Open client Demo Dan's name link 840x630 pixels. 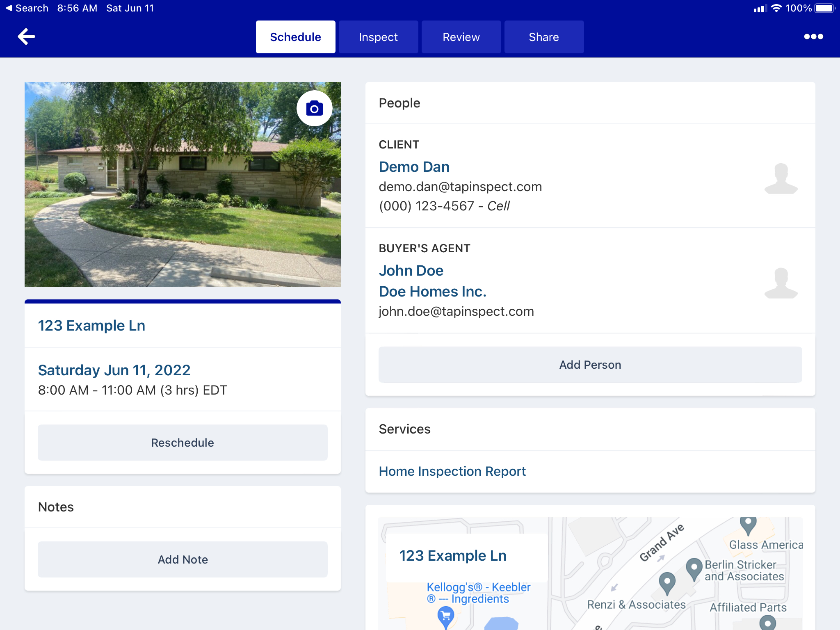414,167
